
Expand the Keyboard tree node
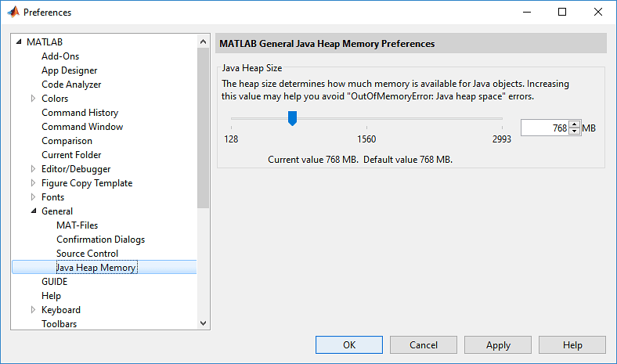(x=33, y=310)
